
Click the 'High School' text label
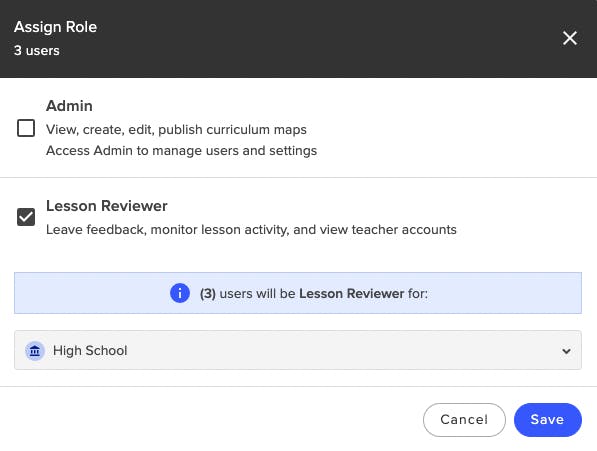[x=90, y=351]
